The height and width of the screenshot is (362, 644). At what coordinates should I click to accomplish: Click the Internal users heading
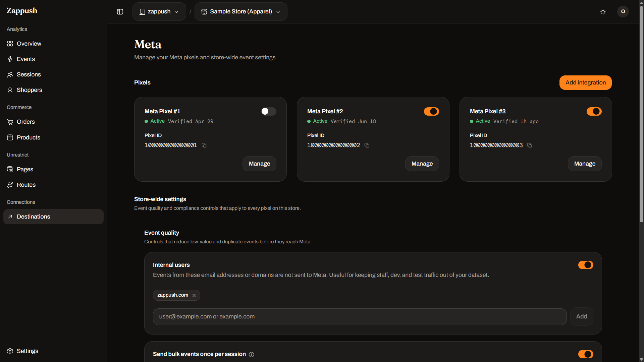click(171, 265)
